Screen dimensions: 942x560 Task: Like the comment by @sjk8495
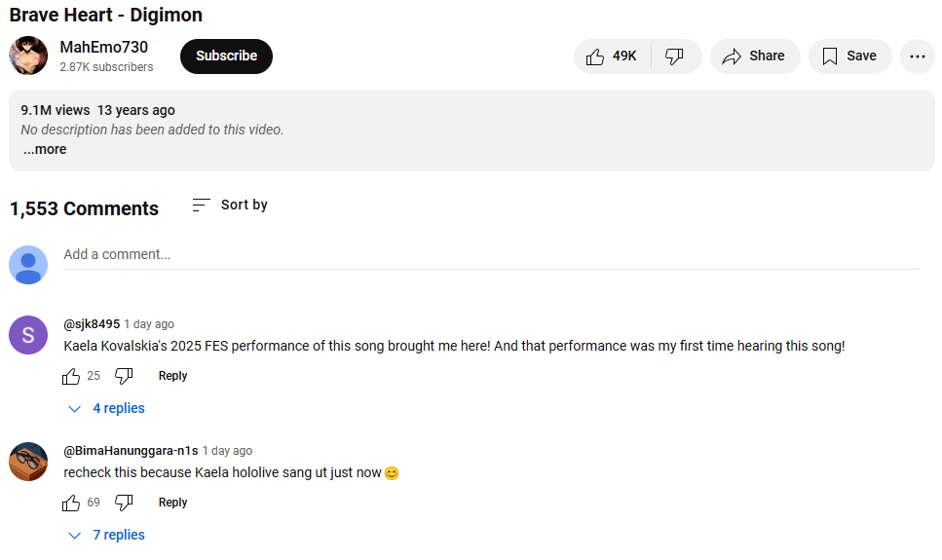pos(71,376)
